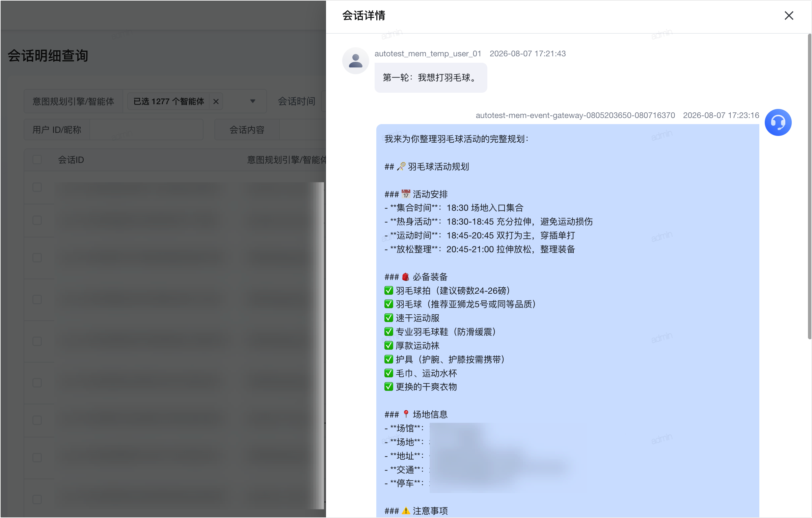Click the line 集合时间 18:30 场地入口集合
This screenshot has width=812, height=518.
(454, 208)
